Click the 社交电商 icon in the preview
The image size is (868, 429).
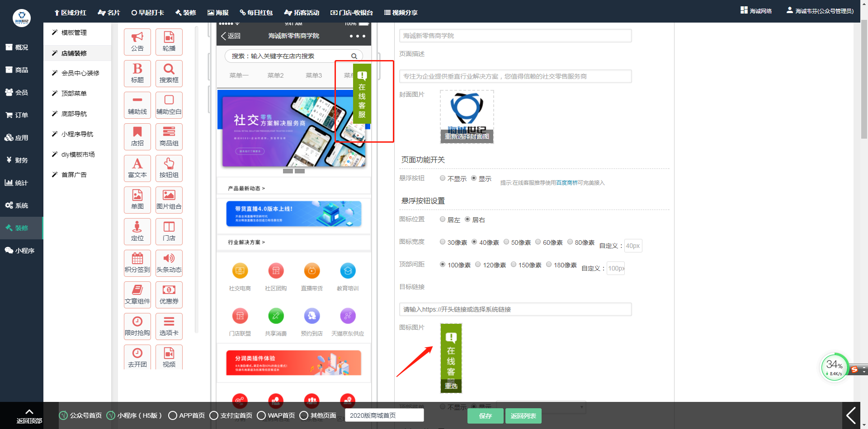pos(240,271)
